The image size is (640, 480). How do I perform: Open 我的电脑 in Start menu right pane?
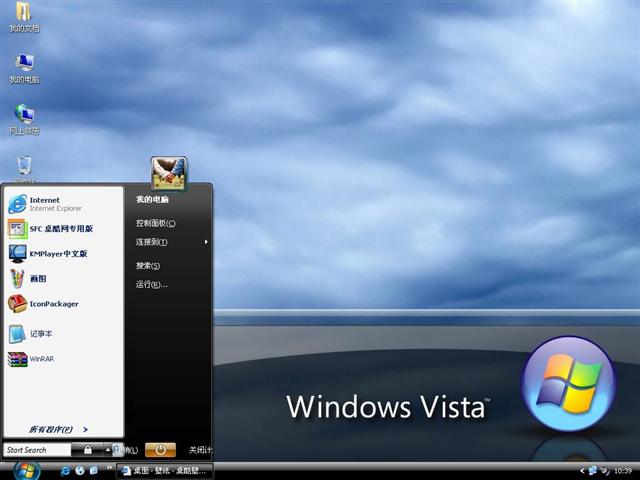[152, 200]
